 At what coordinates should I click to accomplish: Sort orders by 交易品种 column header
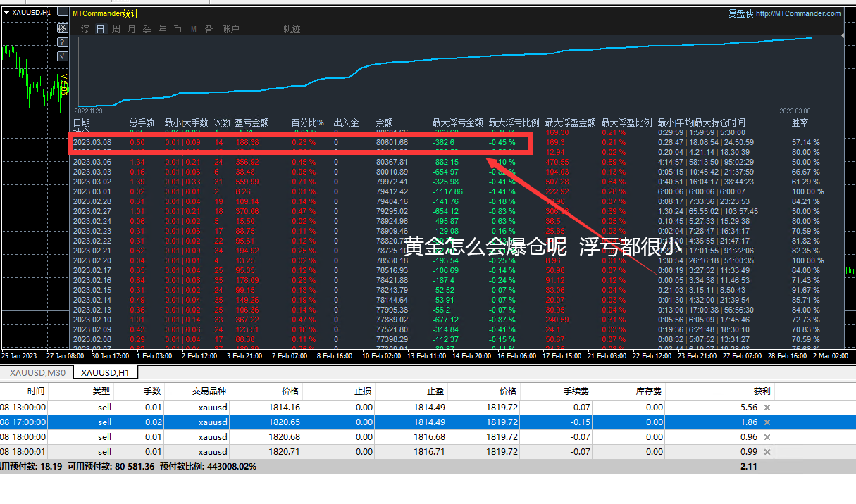point(209,391)
